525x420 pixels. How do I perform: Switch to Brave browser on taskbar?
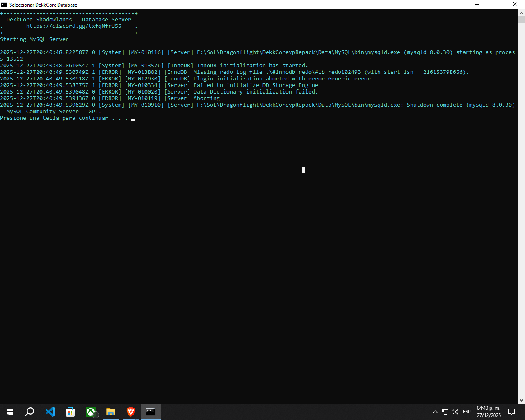point(131,412)
